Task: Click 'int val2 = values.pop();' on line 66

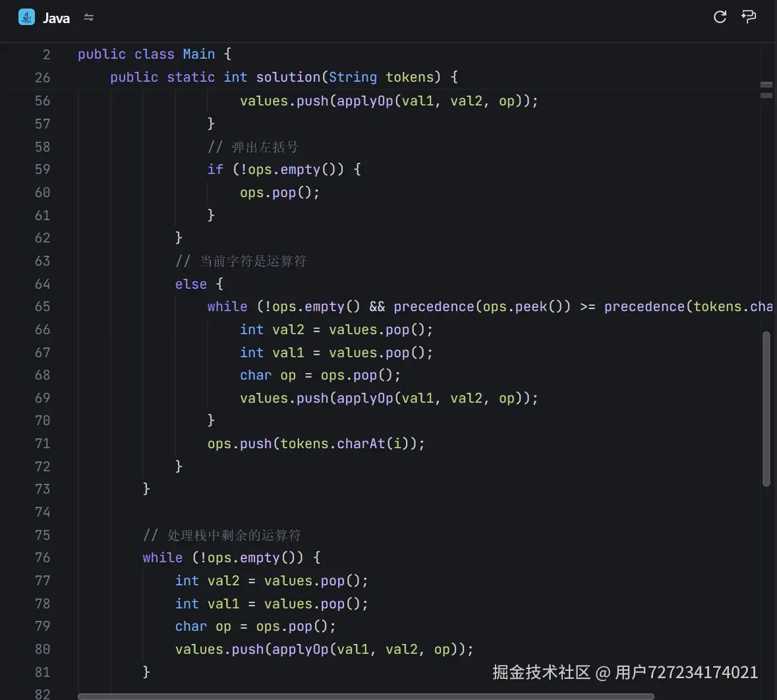Action: (x=337, y=330)
